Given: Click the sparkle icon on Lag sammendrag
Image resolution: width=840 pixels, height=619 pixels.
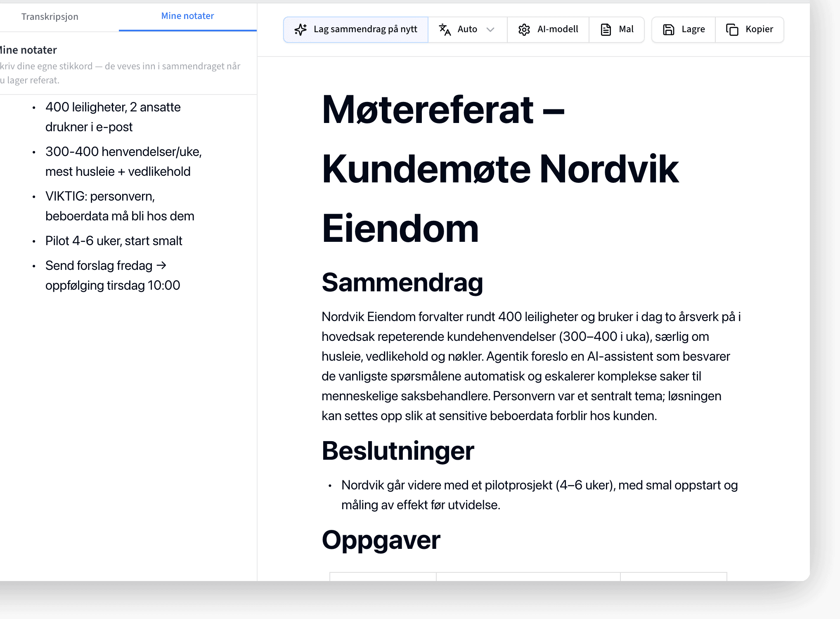Looking at the screenshot, I should coord(301,29).
